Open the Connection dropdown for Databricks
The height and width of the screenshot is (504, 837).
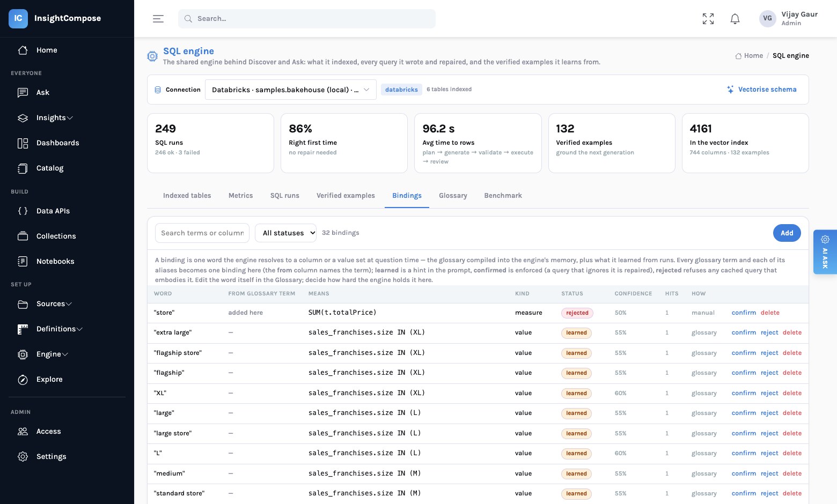click(291, 90)
